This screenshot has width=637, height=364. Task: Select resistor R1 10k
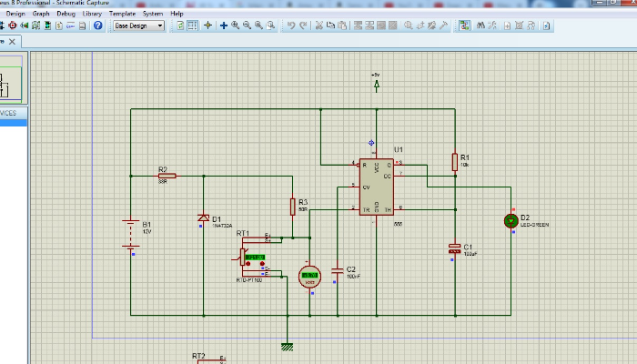coord(455,162)
